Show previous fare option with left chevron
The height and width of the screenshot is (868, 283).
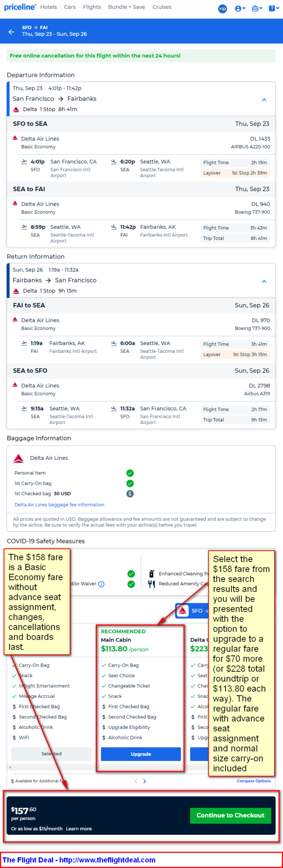(x=136, y=781)
